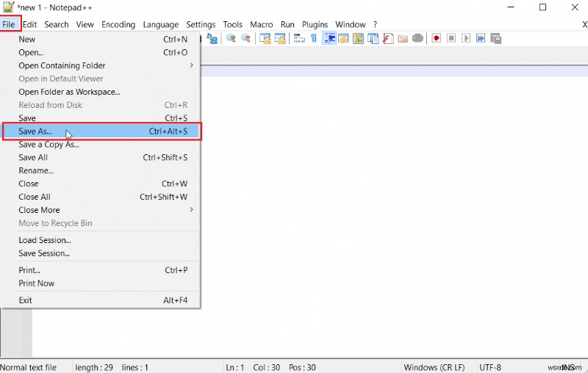The width and height of the screenshot is (588, 373).
Task: Click the Folder as Workspace toolbar icon
Action: point(403,38)
